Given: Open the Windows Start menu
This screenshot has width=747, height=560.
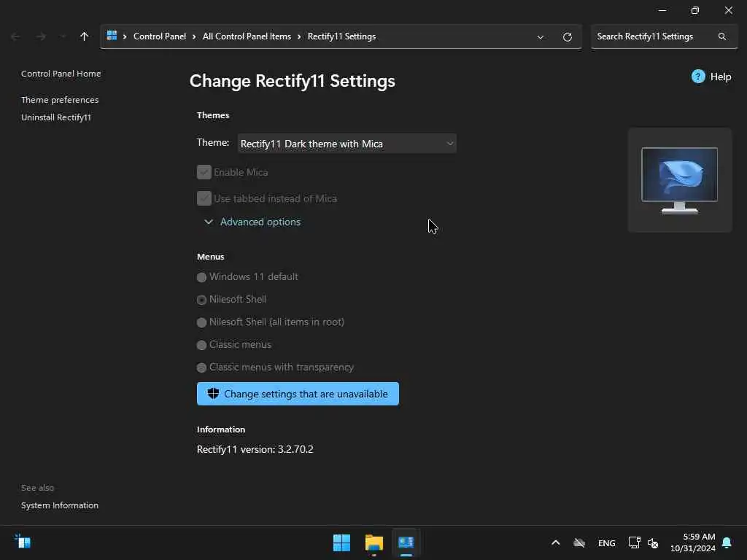Looking at the screenshot, I should tap(341, 542).
